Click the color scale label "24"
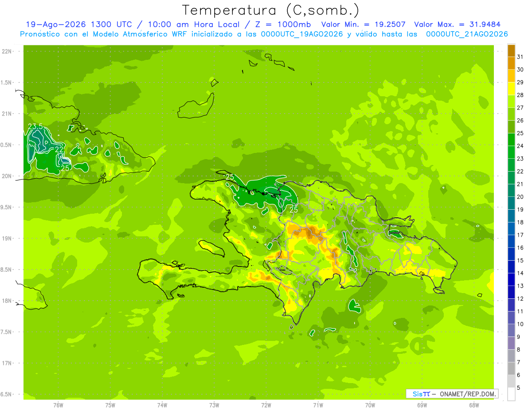 click(x=520, y=146)
